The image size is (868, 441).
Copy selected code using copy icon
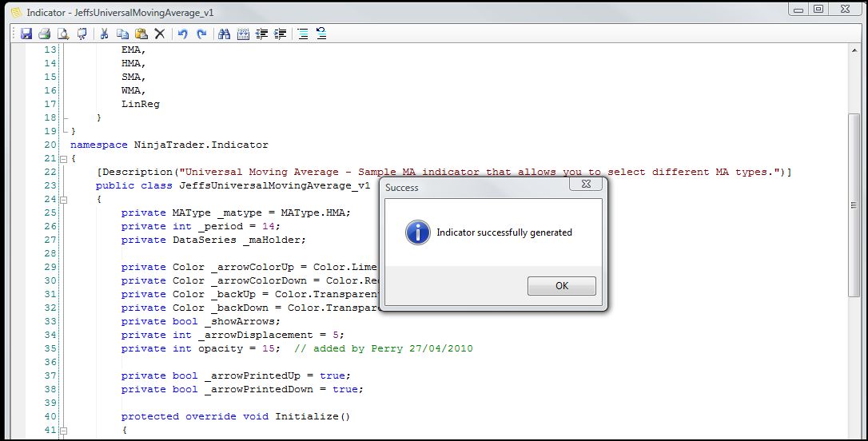pos(122,34)
